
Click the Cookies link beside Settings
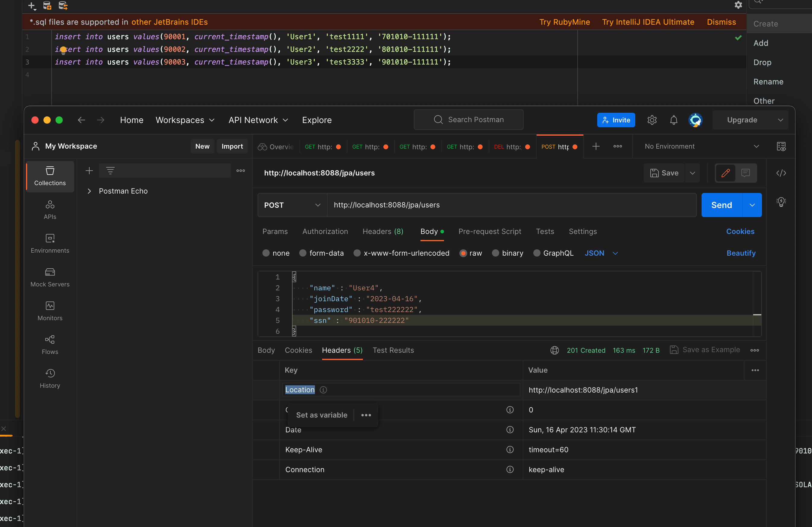(x=740, y=231)
